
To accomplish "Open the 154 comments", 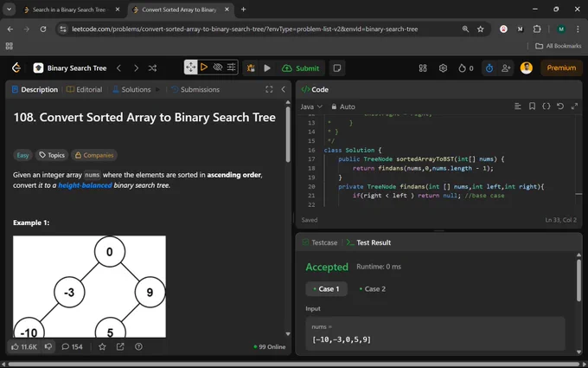I will [x=72, y=346].
